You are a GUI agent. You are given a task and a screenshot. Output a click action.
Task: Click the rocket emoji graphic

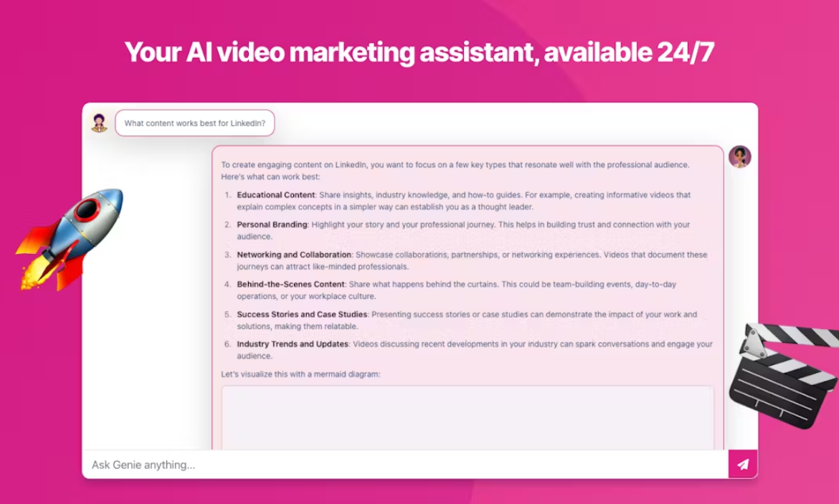(x=70, y=239)
